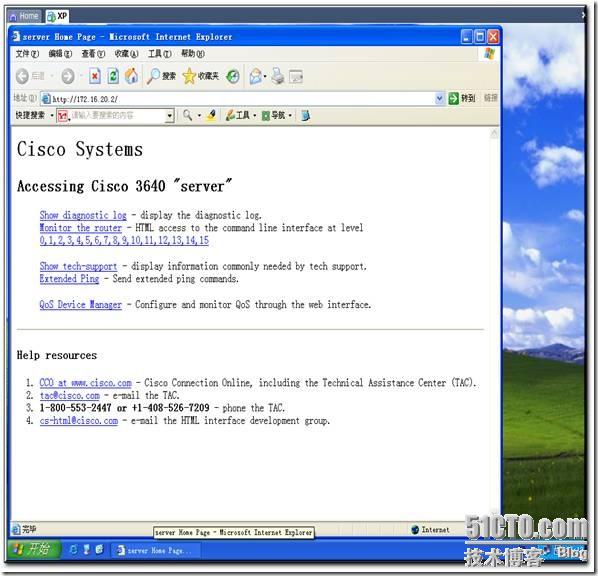Expand the magnifier dropdown arrow in search bar
The height and width of the screenshot is (576, 598).
pyautogui.click(x=199, y=115)
